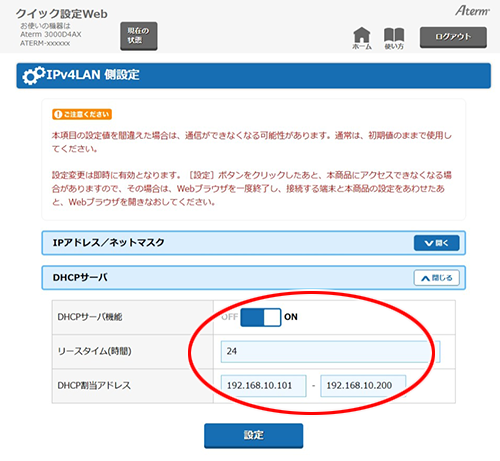The width and height of the screenshot is (500, 461).
Task: Click the ATERM-xxxxxx device name text
Action: tap(45, 43)
